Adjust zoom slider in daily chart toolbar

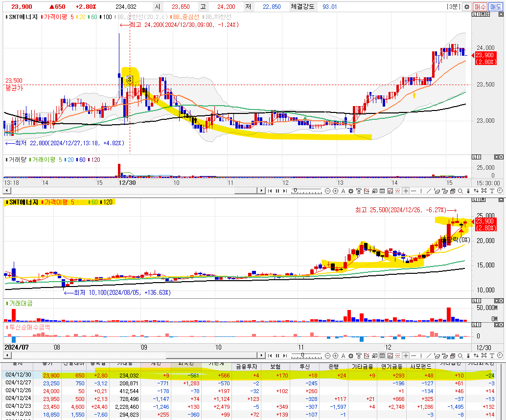pyautogui.click(x=302, y=355)
